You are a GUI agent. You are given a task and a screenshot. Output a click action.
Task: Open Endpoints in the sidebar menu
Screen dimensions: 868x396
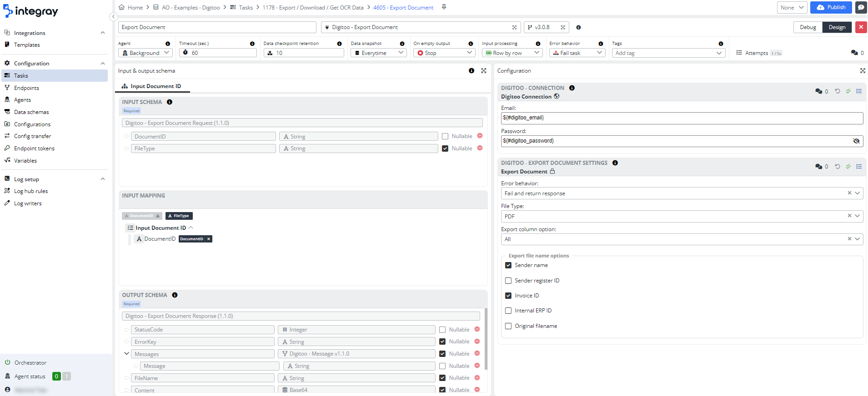[x=26, y=88]
